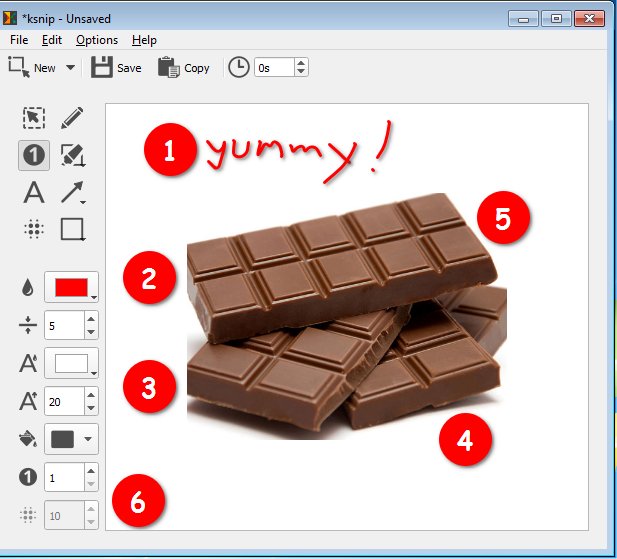Increase font size with up arrow
The height and width of the screenshot is (559, 617).
[x=91, y=395]
